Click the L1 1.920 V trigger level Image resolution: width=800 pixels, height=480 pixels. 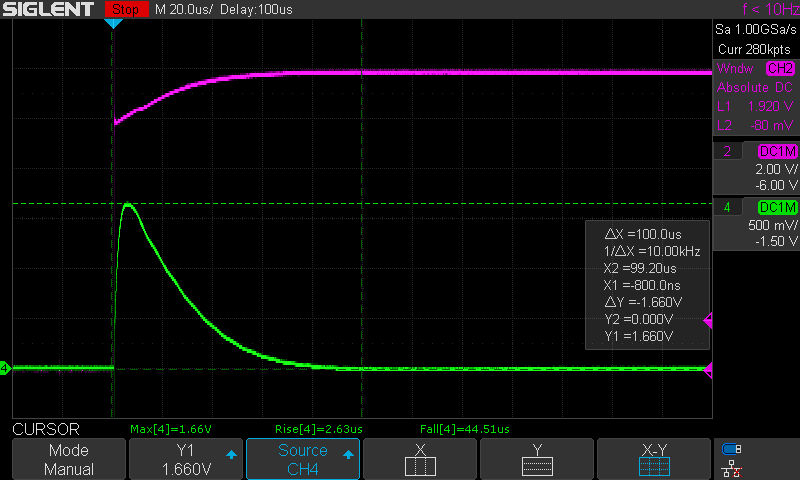click(x=755, y=106)
